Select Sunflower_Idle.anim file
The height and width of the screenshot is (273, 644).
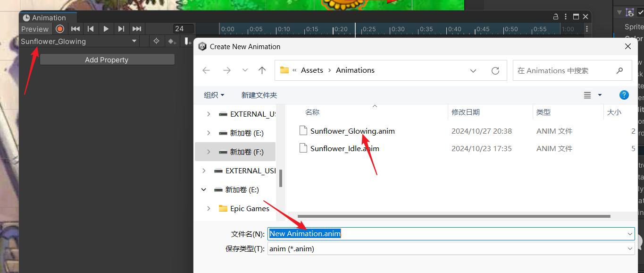pyautogui.click(x=345, y=148)
